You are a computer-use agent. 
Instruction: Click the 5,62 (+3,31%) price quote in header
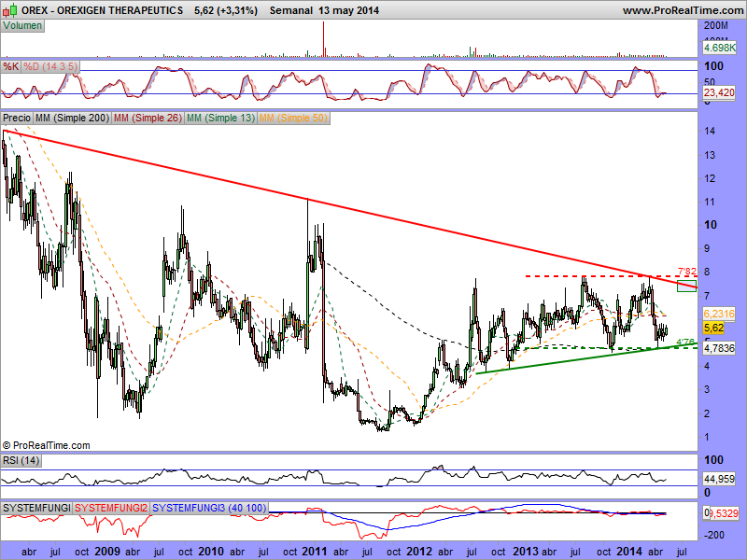coord(226,10)
